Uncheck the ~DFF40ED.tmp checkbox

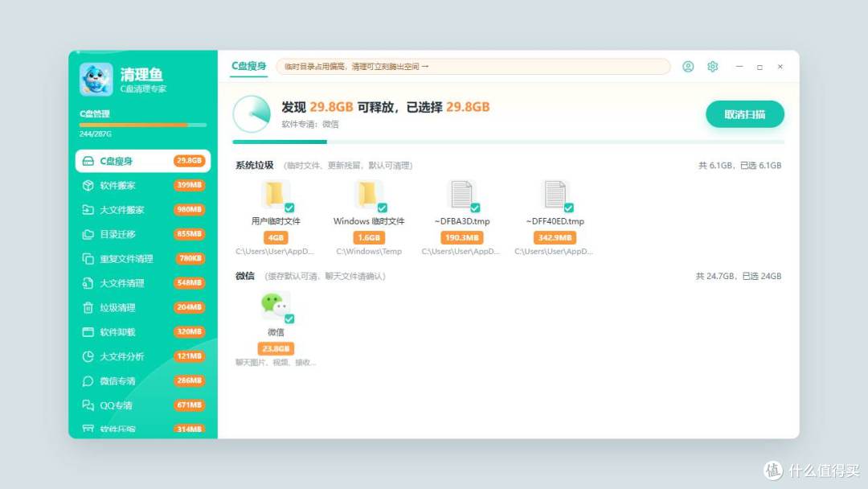(568, 208)
